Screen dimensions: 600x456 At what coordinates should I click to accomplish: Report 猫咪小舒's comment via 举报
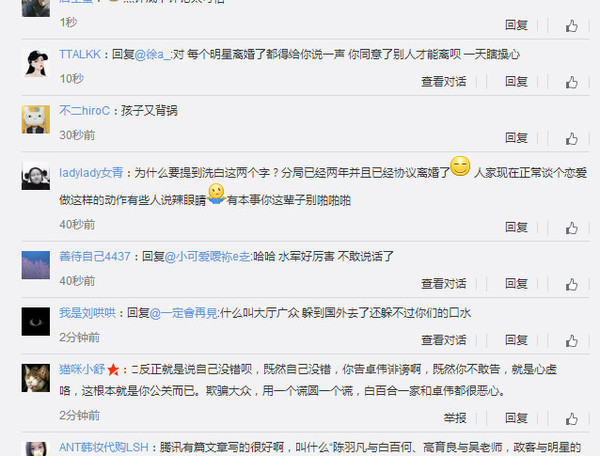(x=455, y=418)
